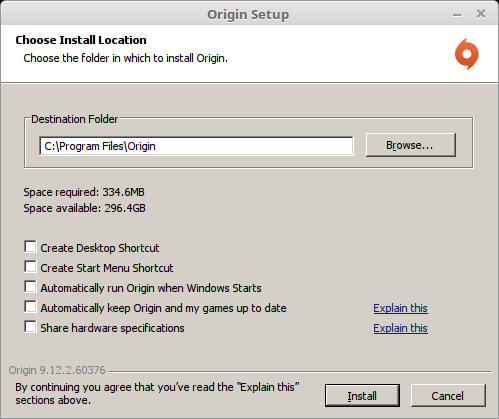
Task: Click the Choose Install Location heading
Action: click(81, 40)
